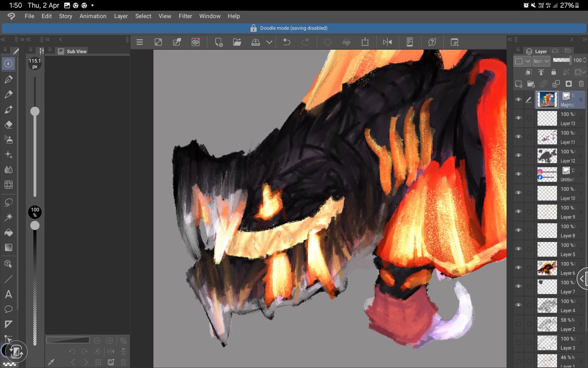Toggle visibility of Layer 13

pos(519,118)
